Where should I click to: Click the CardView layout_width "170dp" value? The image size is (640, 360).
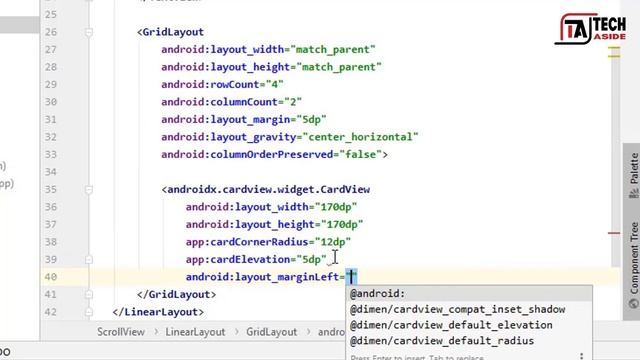(x=336, y=207)
